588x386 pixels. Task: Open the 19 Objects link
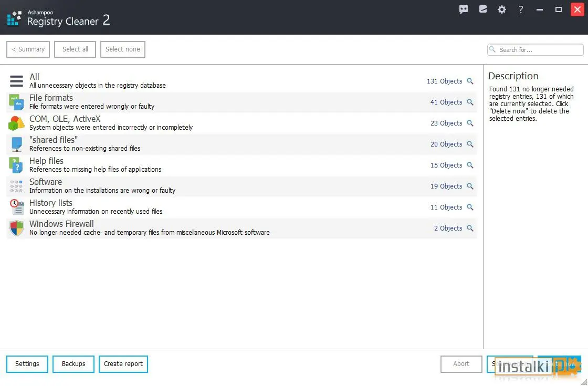pyautogui.click(x=446, y=186)
